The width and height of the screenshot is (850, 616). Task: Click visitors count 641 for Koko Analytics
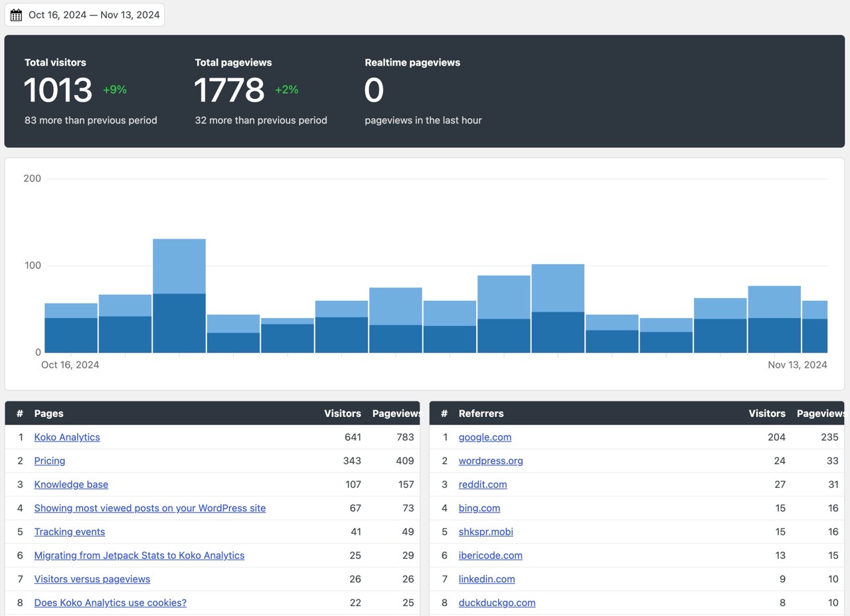(353, 437)
